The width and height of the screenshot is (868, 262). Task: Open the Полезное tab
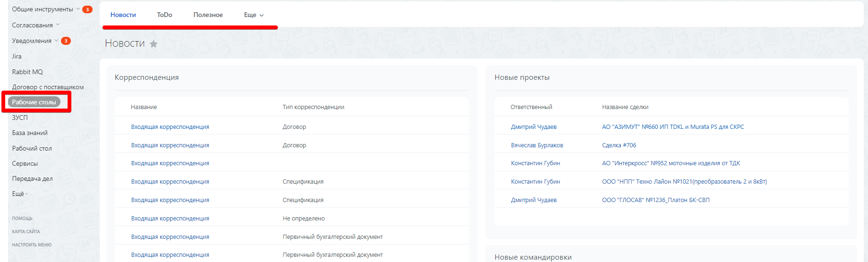click(x=208, y=15)
